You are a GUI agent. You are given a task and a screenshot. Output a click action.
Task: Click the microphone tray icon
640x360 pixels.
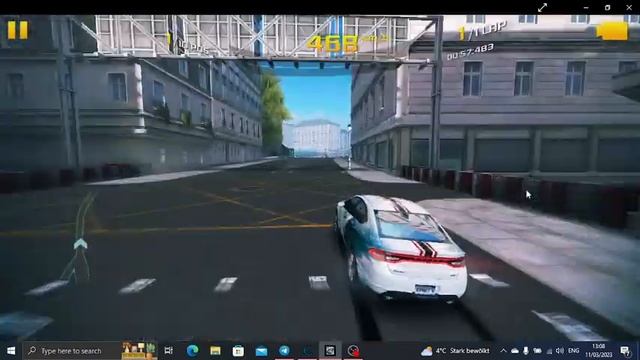tap(526, 351)
